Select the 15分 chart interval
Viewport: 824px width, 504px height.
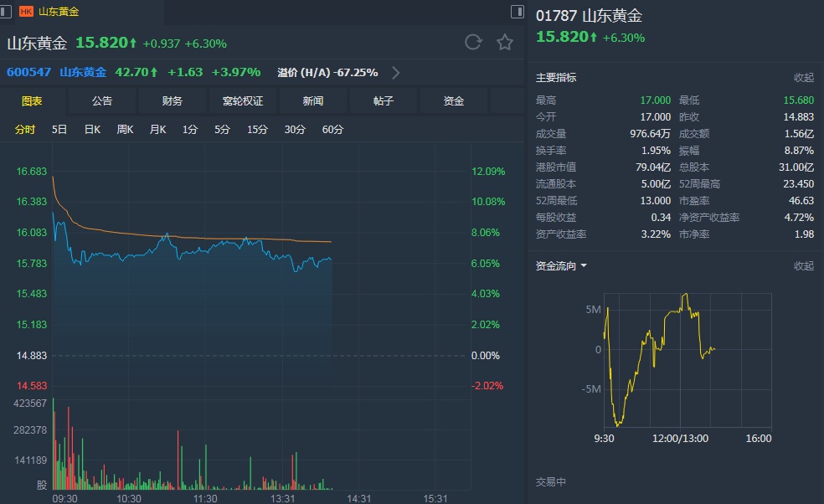258,129
